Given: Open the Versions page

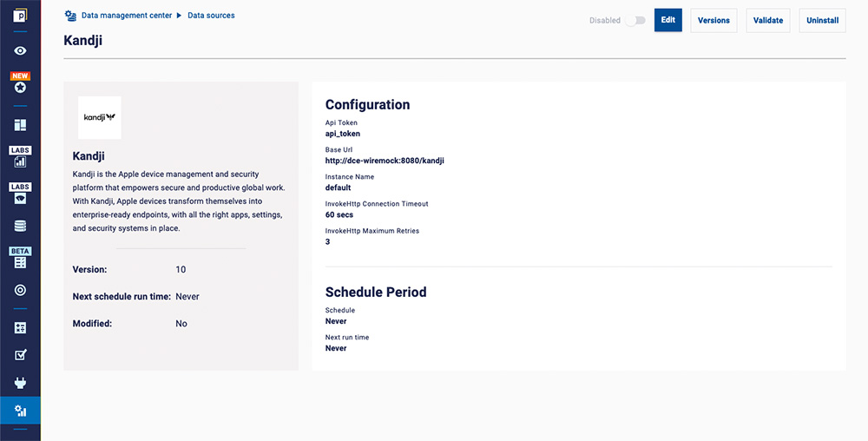Looking at the screenshot, I should coord(713,21).
